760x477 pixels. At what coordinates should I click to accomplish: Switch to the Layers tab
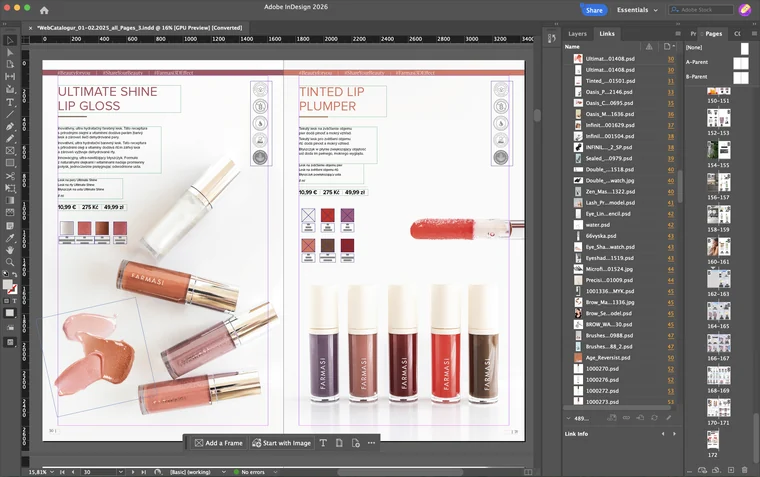pos(577,33)
